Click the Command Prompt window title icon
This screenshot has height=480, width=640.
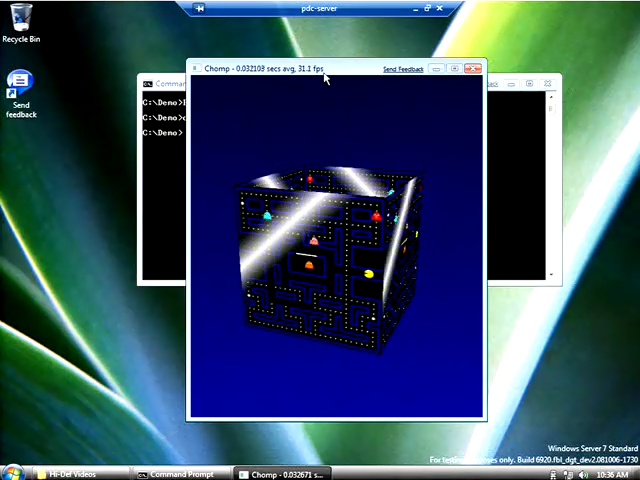148,84
